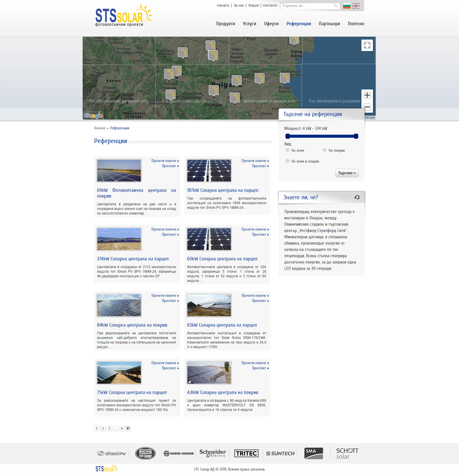Open thumbnail of 75kW solar plant

pos(119,373)
